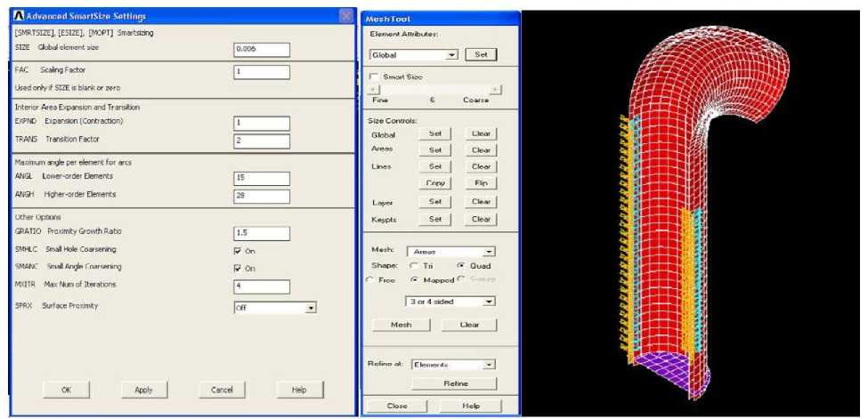Image resolution: width=868 pixels, height=419 pixels.
Task: Click Clear for Layer size control
Action: 481,202
